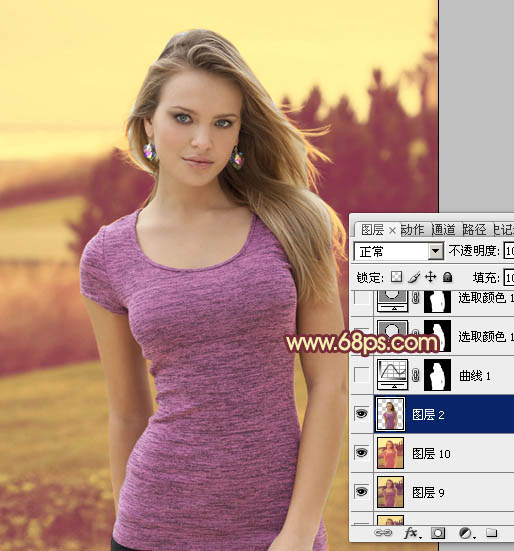
Task: Hide 图层 2 using its eye icon
Action: coord(362,414)
